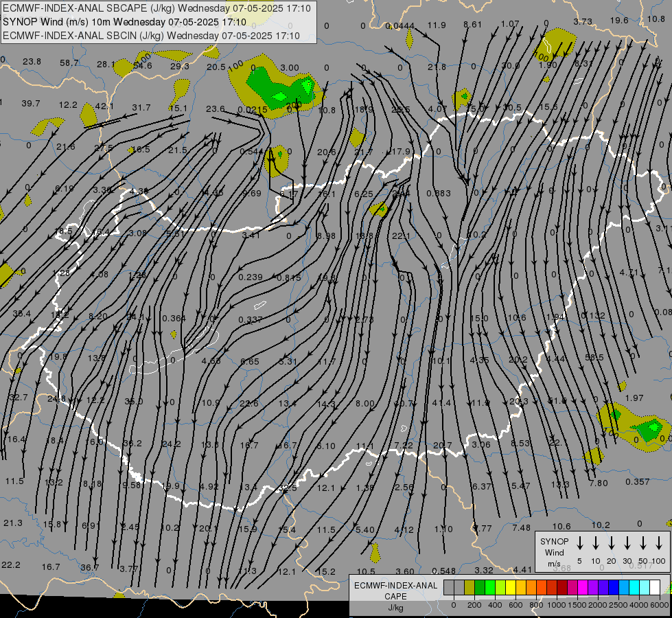672x618 pixels.
Task: Click the 50 m/s wind arrow in legend
Action: pyautogui.click(x=643, y=543)
